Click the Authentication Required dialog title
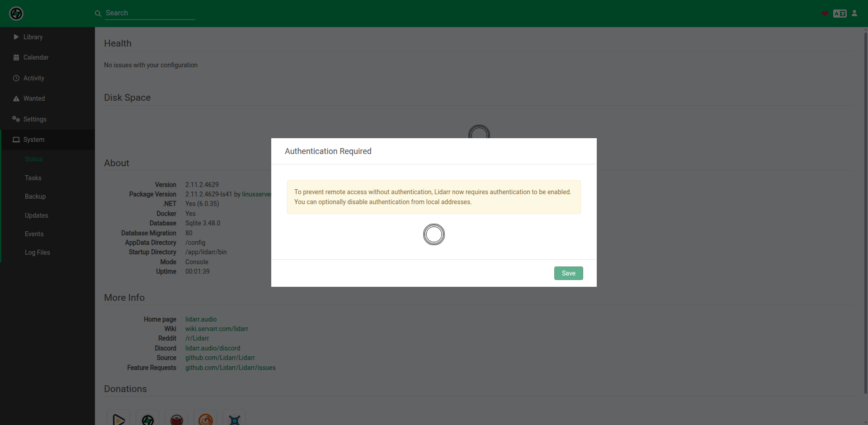The image size is (868, 425). 328,151
